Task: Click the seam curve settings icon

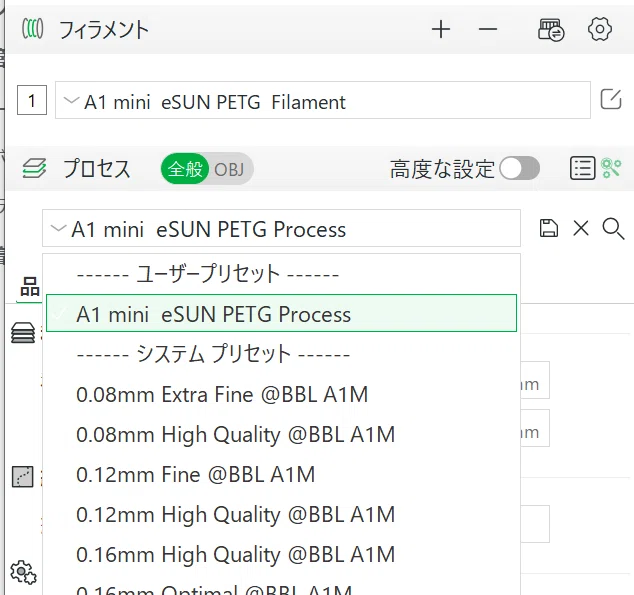Action: point(23,477)
